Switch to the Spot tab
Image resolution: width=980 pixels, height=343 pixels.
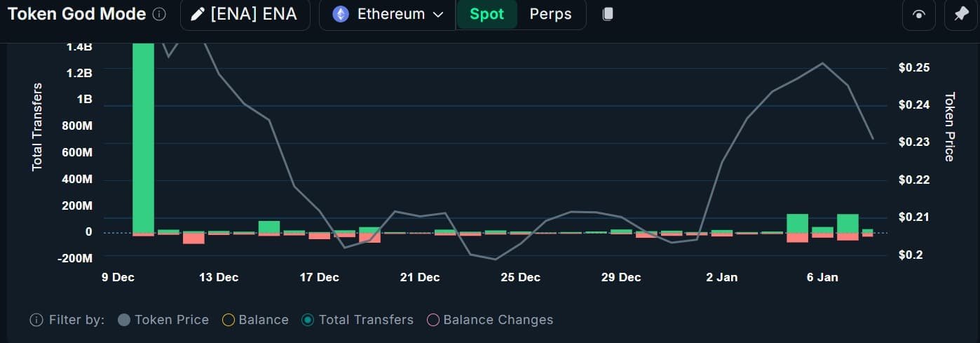click(x=486, y=14)
